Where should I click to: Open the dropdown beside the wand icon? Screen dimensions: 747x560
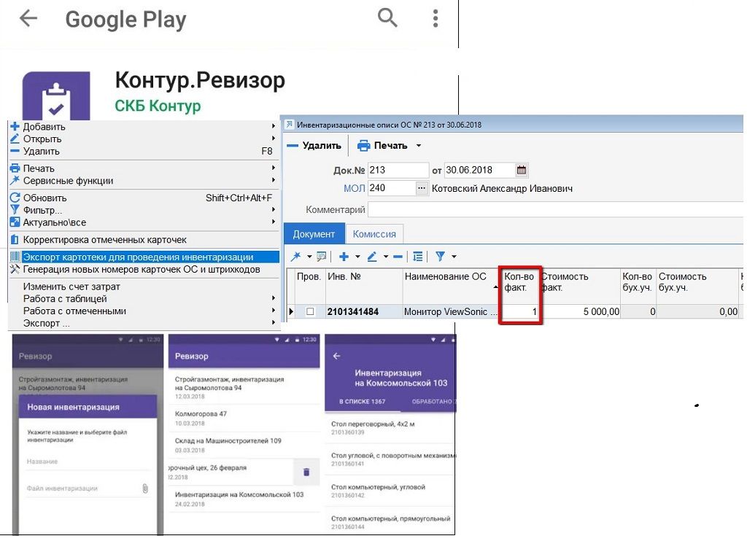pyautogui.click(x=309, y=257)
